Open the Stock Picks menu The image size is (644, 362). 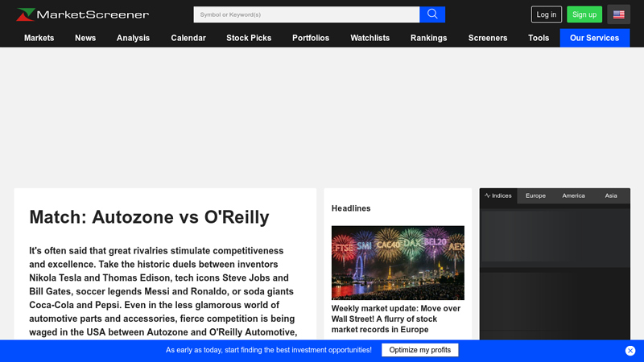tap(249, 38)
